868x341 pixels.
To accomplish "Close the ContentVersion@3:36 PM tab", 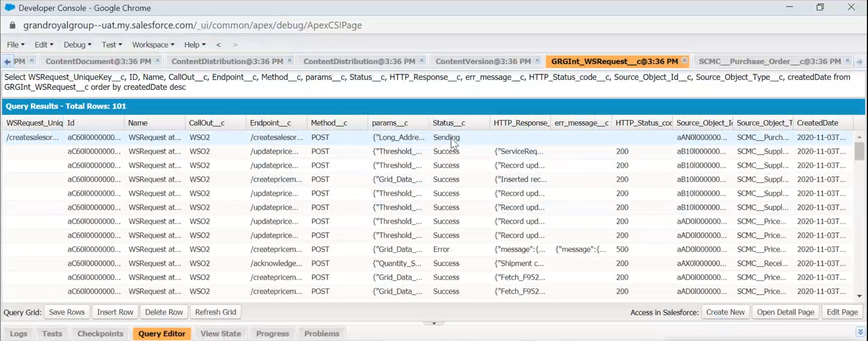I will tap(537, 61).
